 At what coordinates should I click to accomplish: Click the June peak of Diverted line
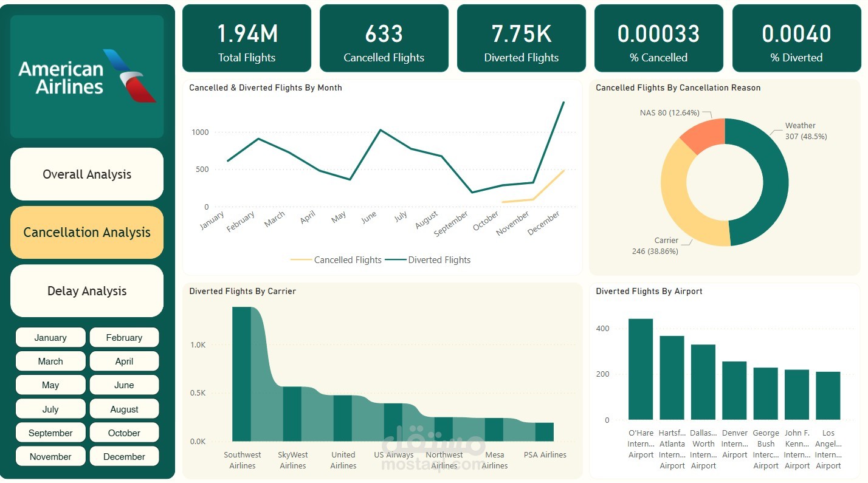[x=381, y=129]
